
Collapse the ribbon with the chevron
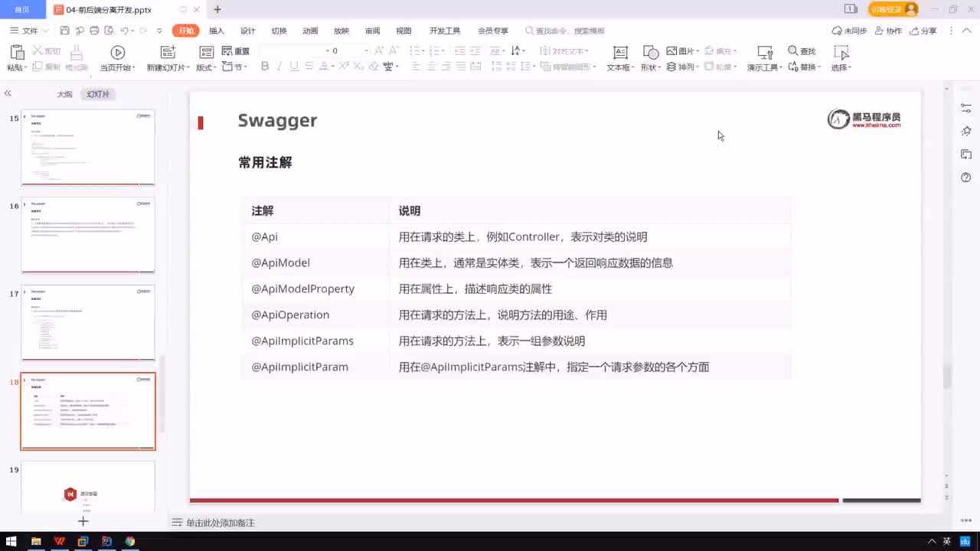(x=966, y=31)
